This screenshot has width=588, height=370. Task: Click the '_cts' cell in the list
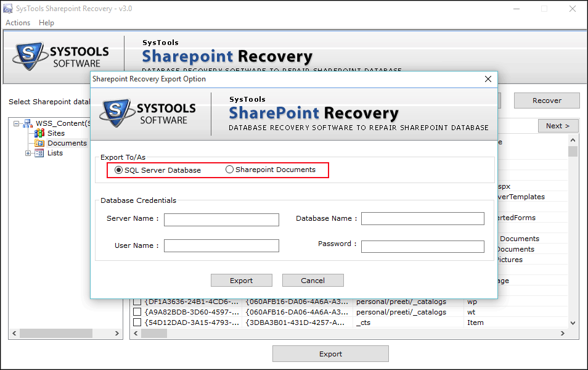click(x=364, y=323)
